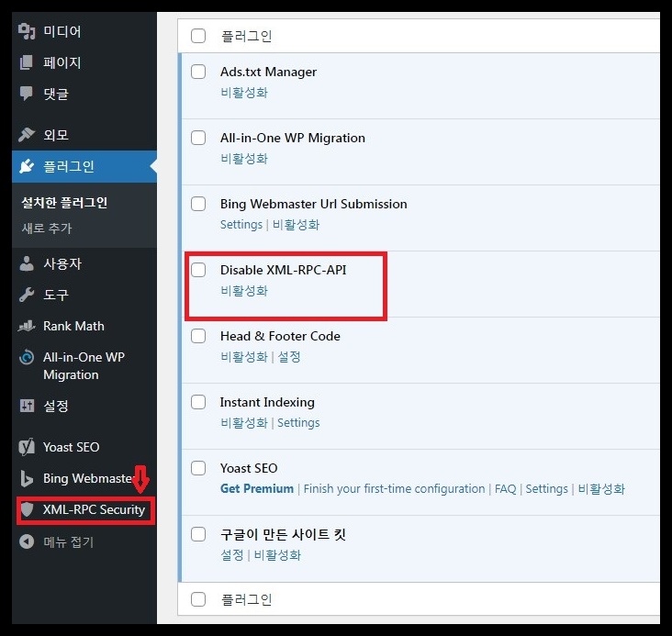Deactivate Instant Indexing via 비활성화 link
Image resolution: width=672 pixels, height=636 pixels.
pos(244,422)
